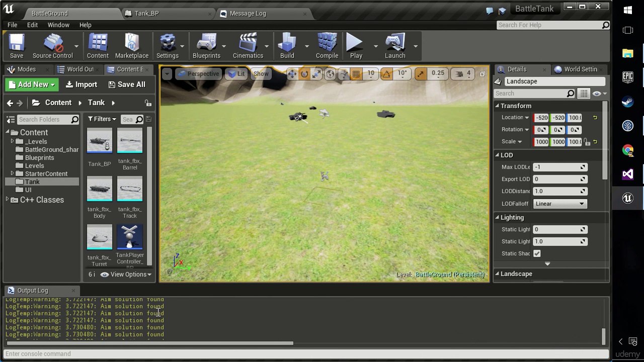Click the Blueprints toolbar icon
Viewport: 644px width, 362px height.
[x=206, y=46]
